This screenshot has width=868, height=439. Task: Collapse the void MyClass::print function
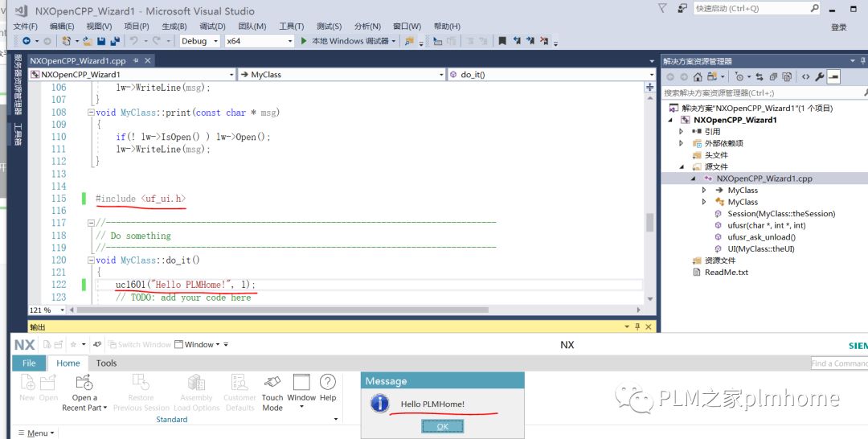[91, 113]
